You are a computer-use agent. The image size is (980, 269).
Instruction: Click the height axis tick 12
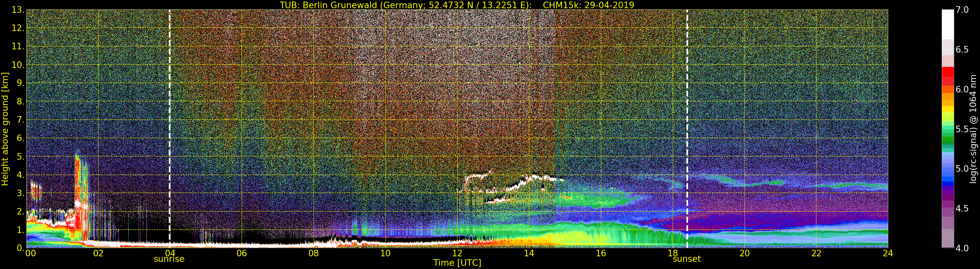18,28
